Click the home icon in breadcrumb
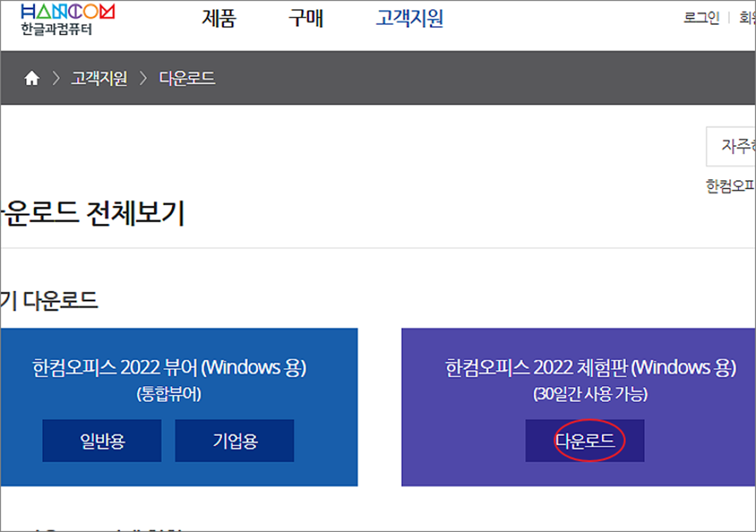This screenshot has height=532, width=756. pos(31,79)
